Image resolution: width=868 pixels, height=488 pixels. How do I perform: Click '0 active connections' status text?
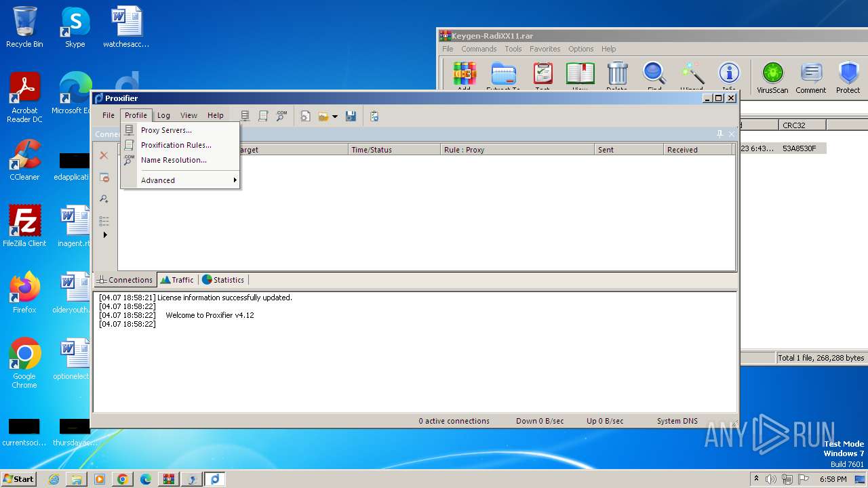tap(454, 421)
